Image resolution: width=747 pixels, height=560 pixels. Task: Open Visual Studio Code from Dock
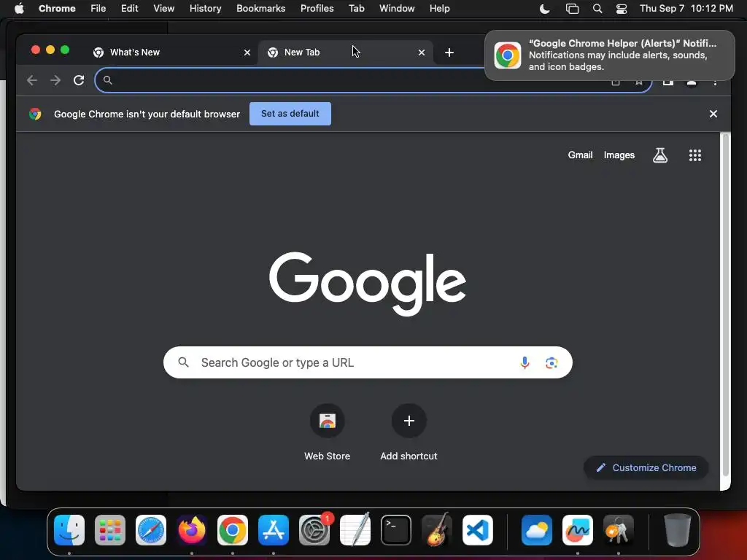click(x=477, y=530)
